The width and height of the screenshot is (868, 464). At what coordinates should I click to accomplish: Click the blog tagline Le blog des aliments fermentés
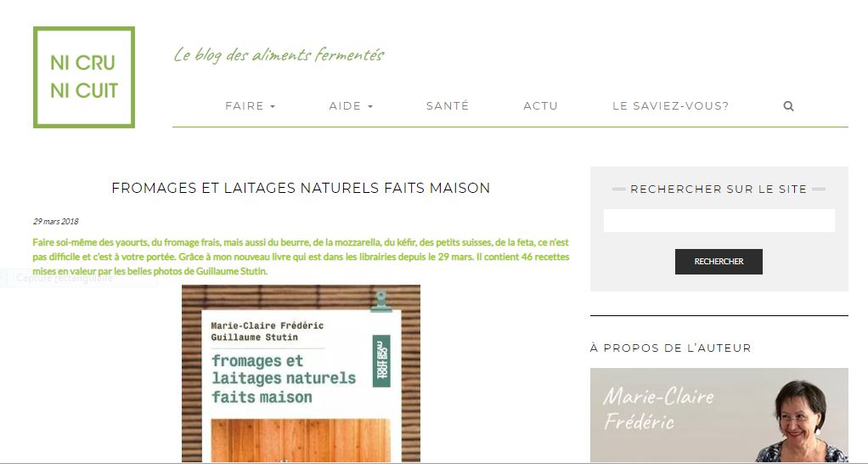point(279,55)
